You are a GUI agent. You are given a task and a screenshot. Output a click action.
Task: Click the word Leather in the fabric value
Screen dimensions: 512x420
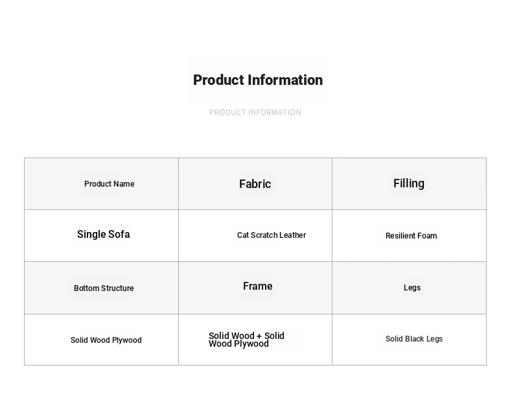tap(292, 235)
